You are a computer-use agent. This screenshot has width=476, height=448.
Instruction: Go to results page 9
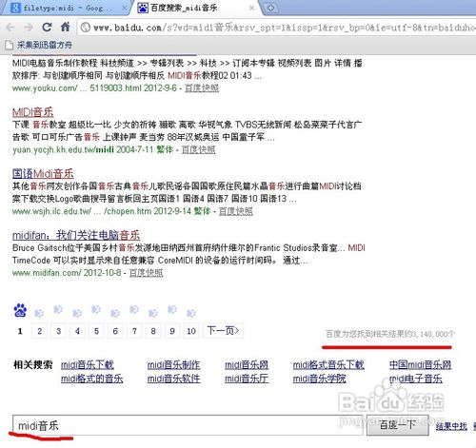(x=172, y=331)
